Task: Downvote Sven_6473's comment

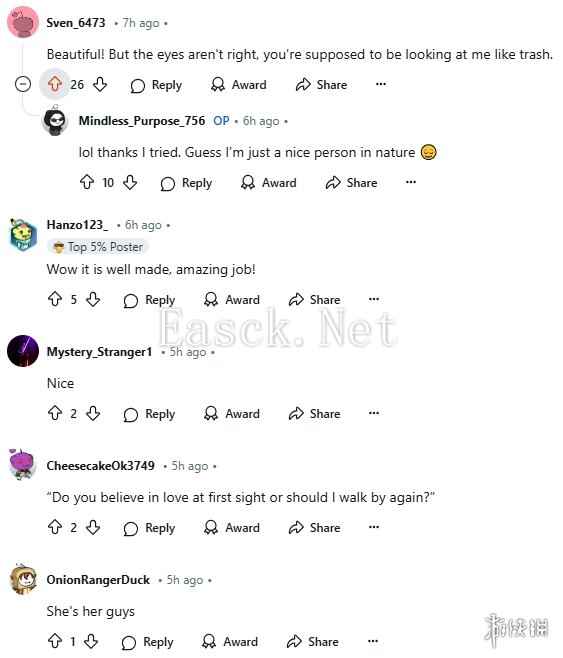Action: tap(100, 84)
